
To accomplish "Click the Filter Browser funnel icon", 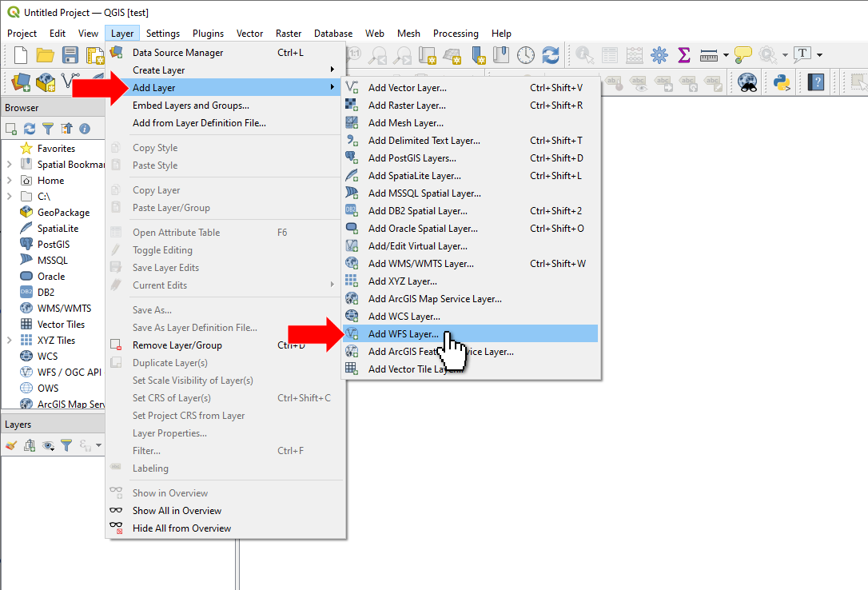I will 48,129.
